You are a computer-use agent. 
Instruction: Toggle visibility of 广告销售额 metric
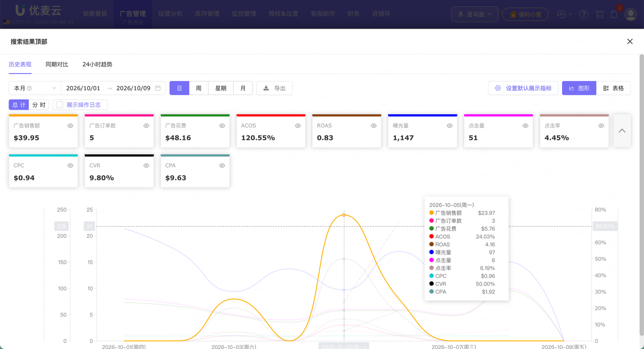tap(70, 126)
